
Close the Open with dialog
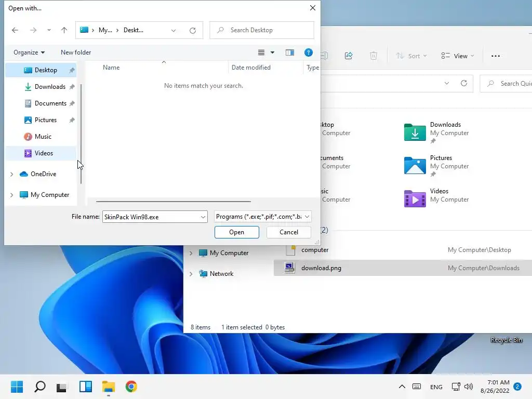coord(313,8)
